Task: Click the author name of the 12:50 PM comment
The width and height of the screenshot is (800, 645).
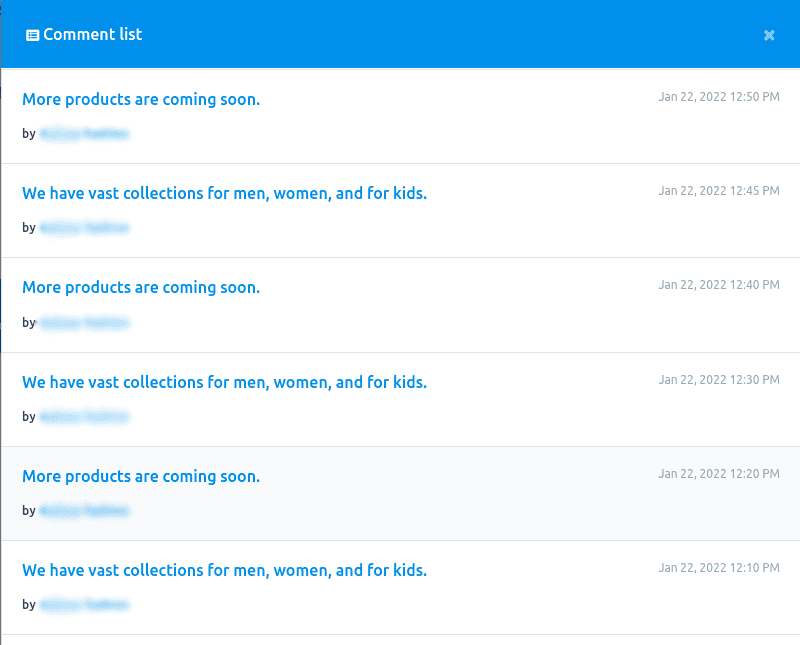Action: pos(84,133)
